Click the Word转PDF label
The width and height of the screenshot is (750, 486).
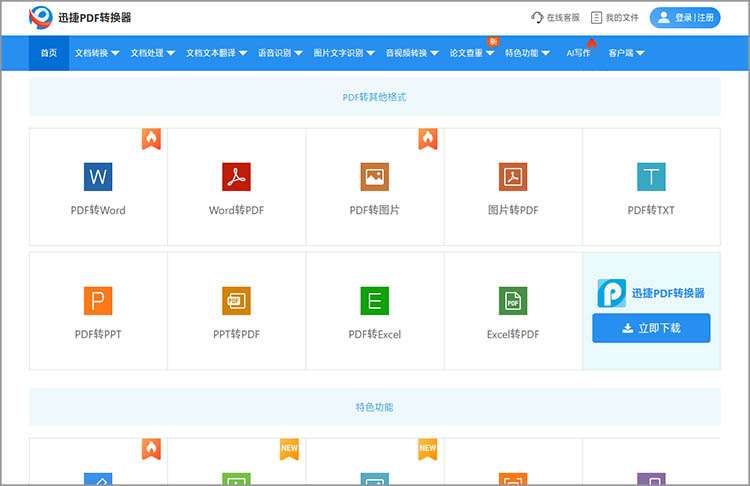pyautogui.click(x=236, y=210)
